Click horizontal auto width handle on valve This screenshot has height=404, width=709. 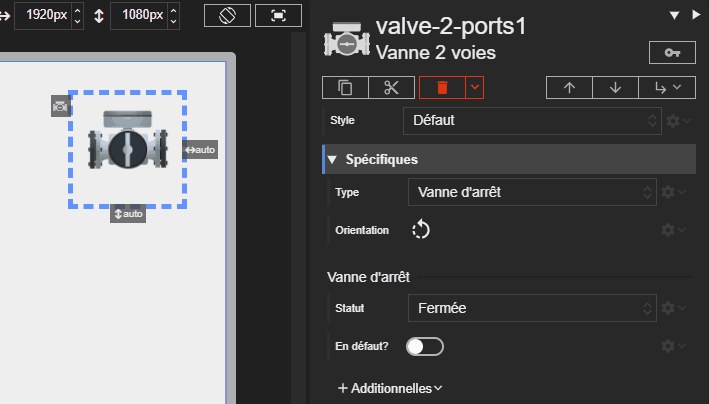200,150
